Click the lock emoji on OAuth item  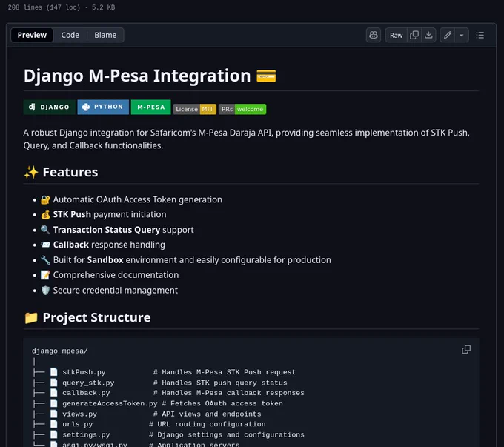45,199
